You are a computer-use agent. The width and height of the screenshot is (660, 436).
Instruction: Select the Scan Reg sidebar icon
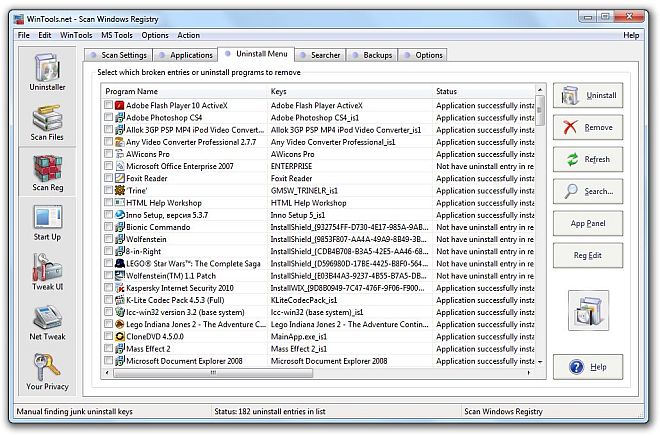pyautogui.click(x=48, y=173)
